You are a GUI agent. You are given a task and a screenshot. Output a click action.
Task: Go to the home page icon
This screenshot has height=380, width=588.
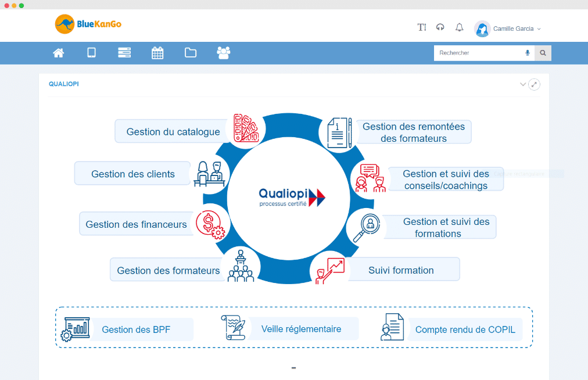point(59,53)
